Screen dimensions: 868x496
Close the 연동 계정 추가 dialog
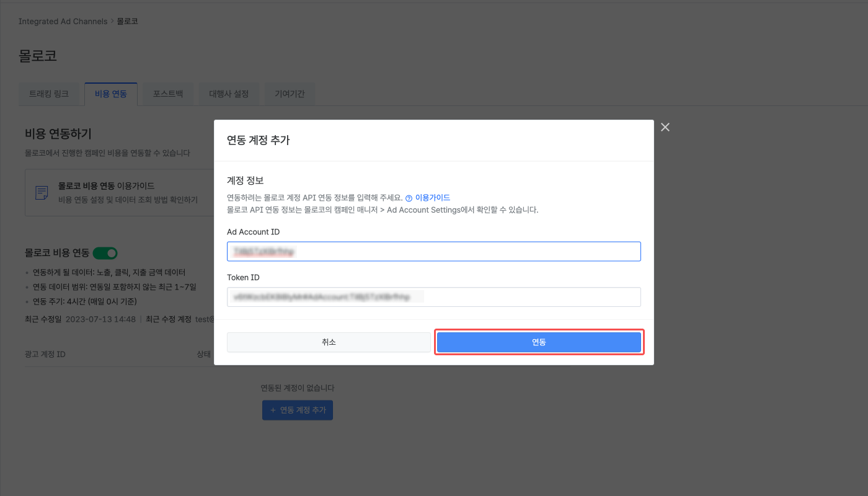click(665, 127)
